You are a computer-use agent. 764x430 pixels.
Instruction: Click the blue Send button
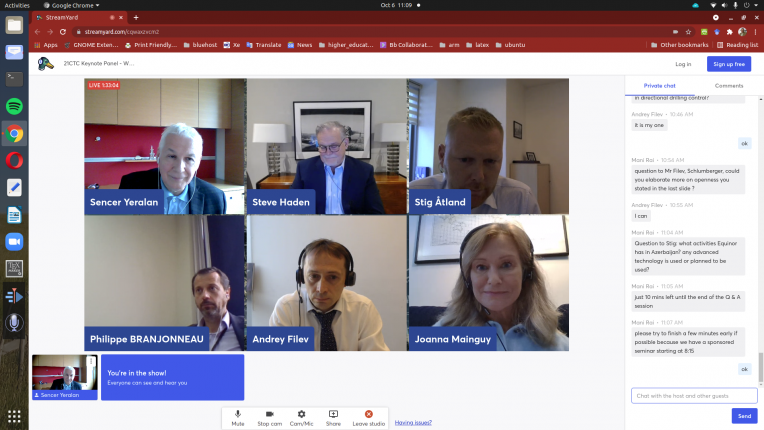click(x=744, y=416)
